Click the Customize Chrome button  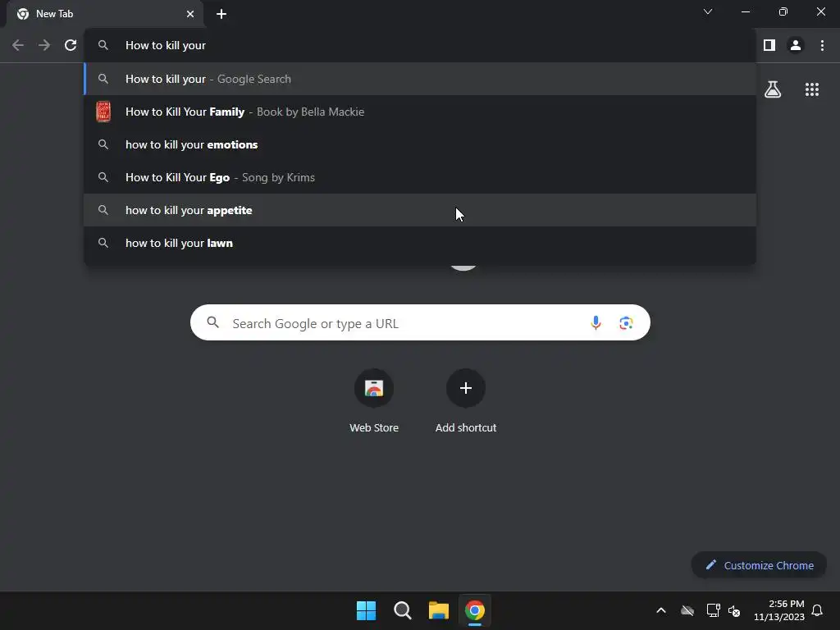[759, 565]
